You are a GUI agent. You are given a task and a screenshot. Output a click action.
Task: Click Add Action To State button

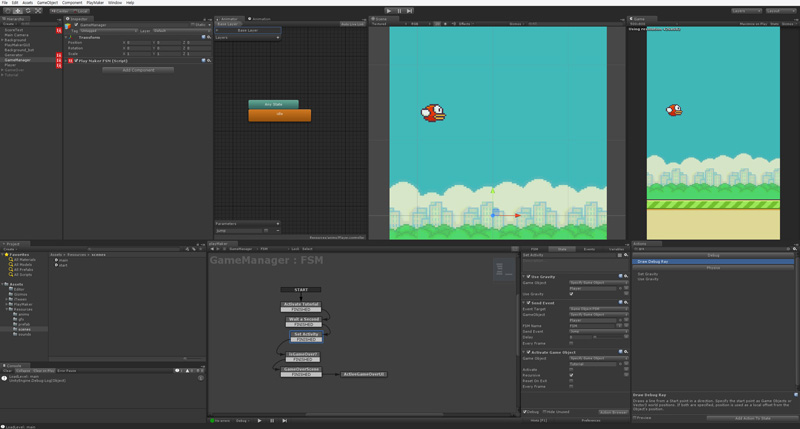click(x=752, y=418)
